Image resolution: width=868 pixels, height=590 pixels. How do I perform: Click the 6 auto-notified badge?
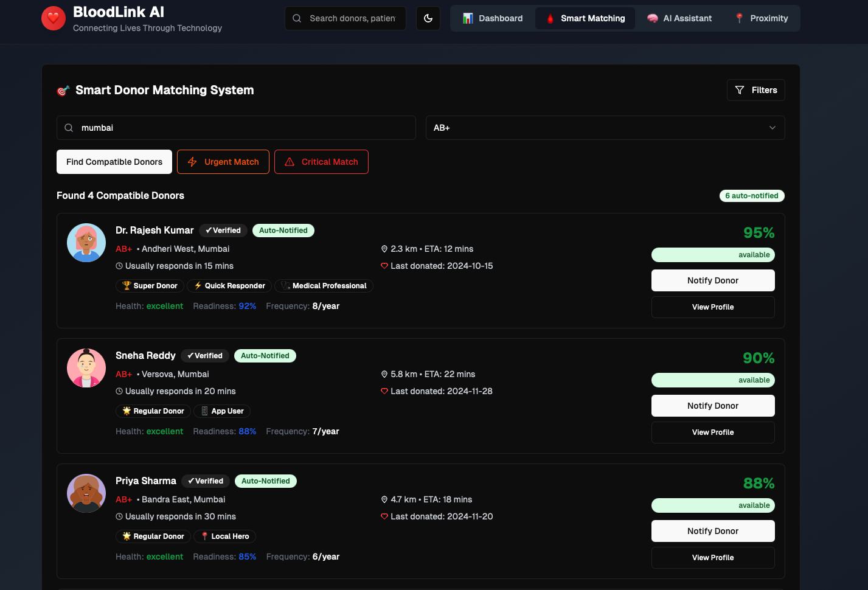click(x=752, y=196)
